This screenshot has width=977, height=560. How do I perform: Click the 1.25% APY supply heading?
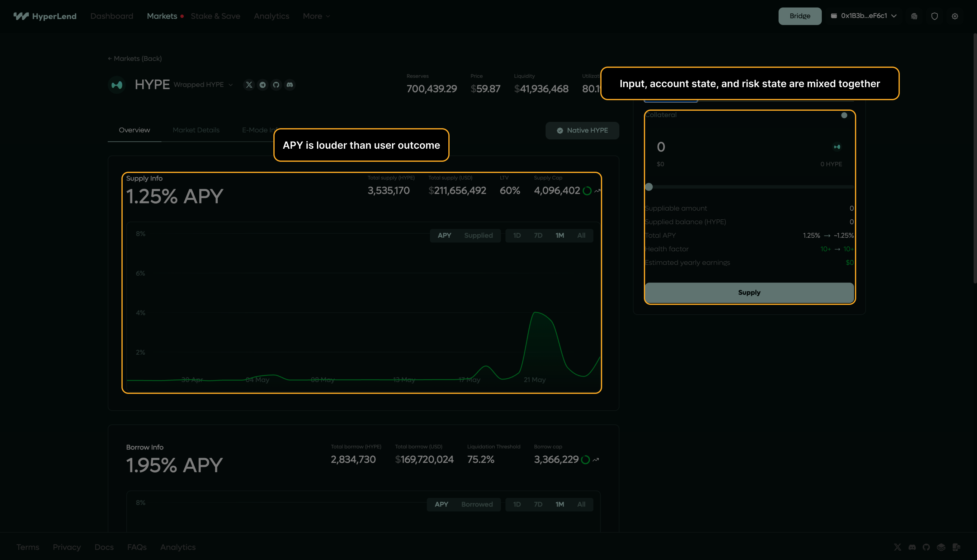(175, 196)
